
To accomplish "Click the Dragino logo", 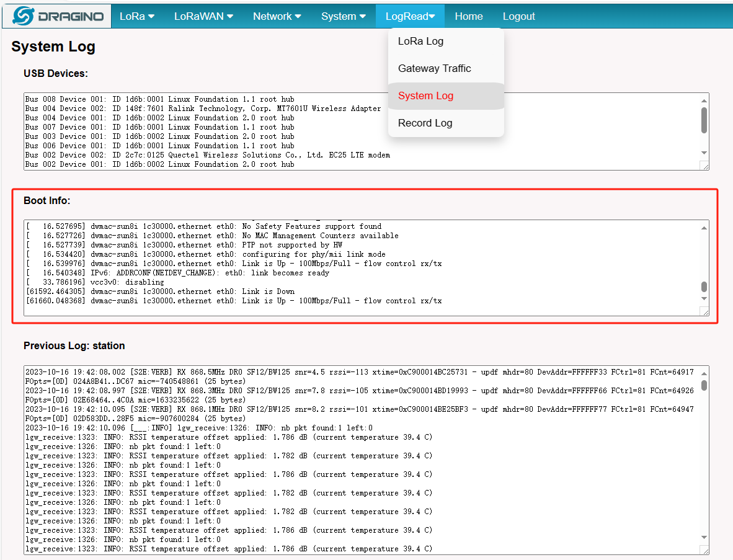I will (58, 16).
